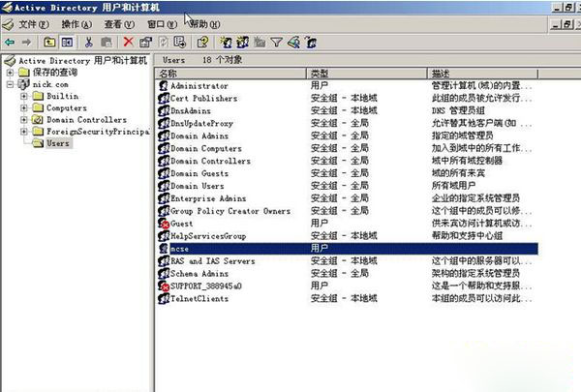Click the Administrator user icon in list

164,86
